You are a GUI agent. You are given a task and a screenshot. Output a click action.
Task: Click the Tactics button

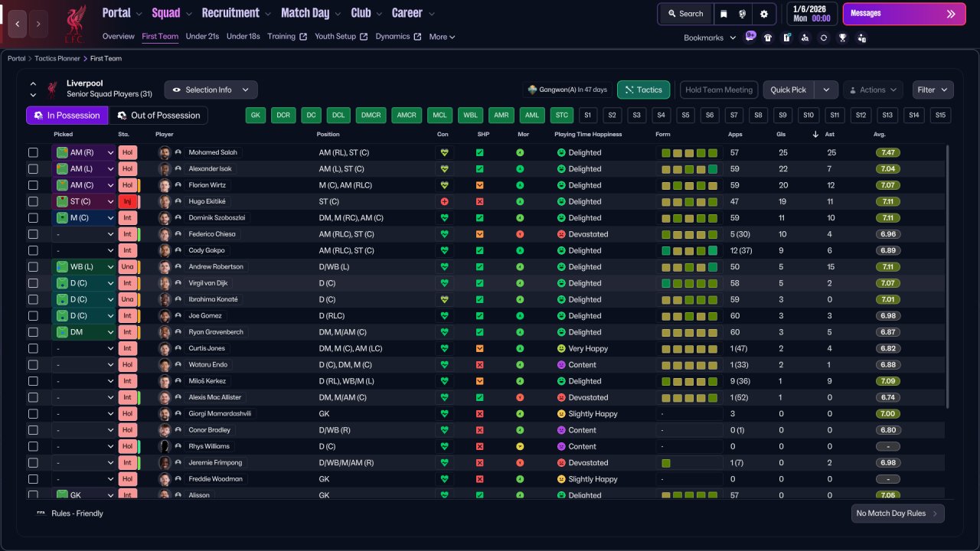pyautogui.click(x=644, y=90)
